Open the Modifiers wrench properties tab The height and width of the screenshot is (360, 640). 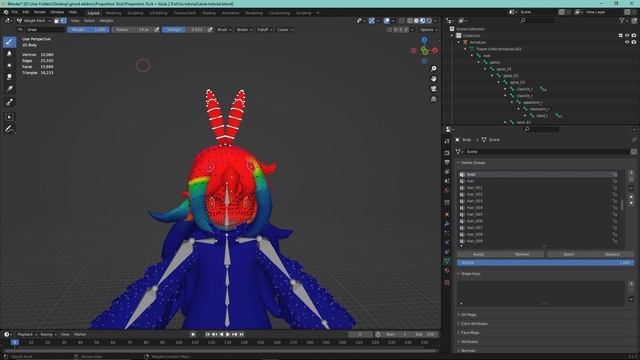point(447,223)
